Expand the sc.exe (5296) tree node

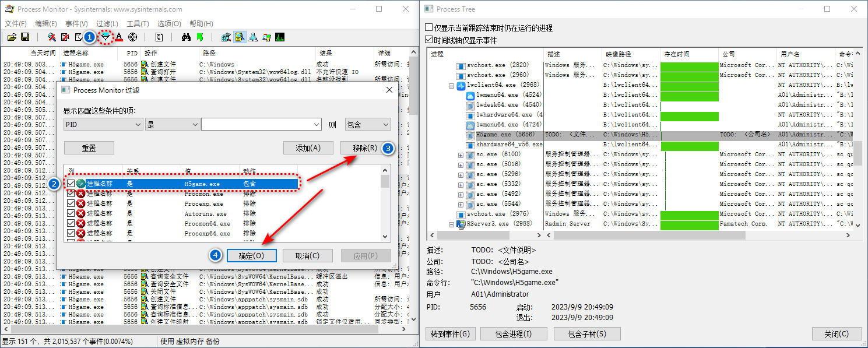[x=461, y=174]
